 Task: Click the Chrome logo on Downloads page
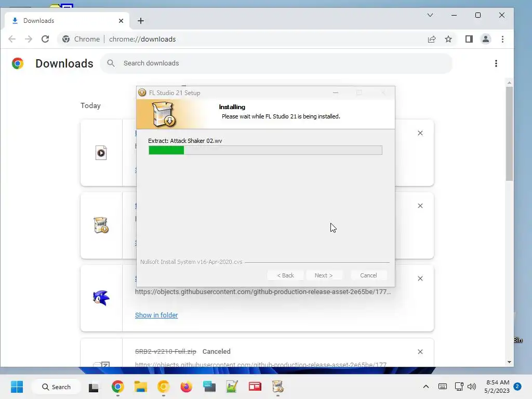18,63
